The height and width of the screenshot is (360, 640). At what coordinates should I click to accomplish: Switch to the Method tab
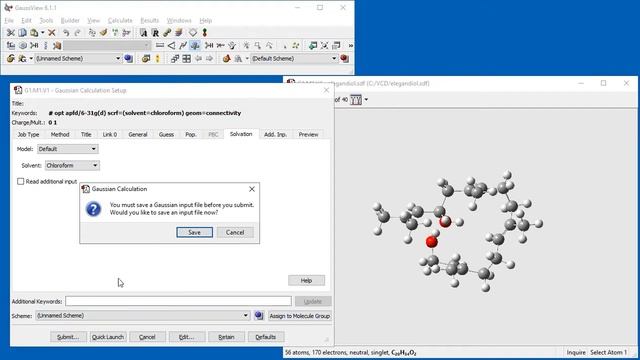[60, 134]
